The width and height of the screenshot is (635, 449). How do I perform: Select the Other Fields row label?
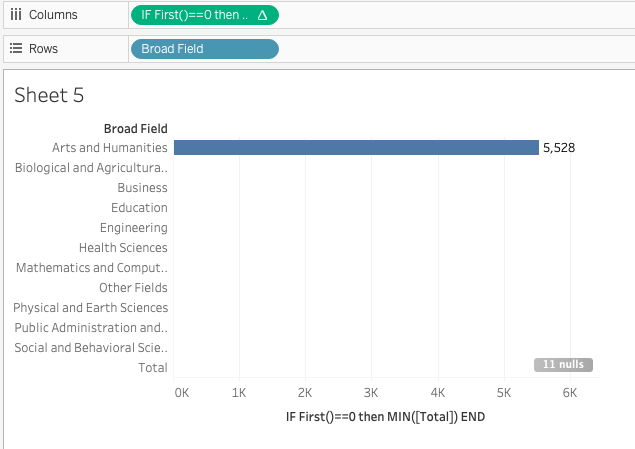[133, 288]
